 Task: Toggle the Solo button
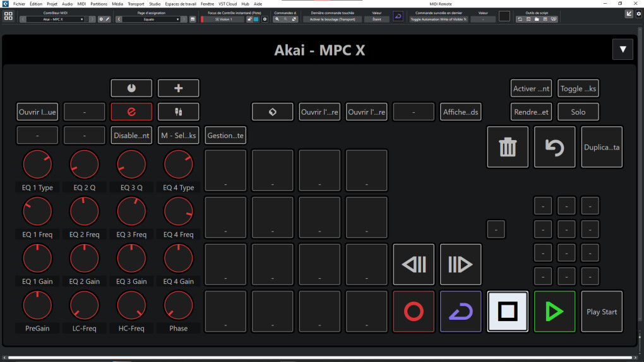click(x=578, y=112)
